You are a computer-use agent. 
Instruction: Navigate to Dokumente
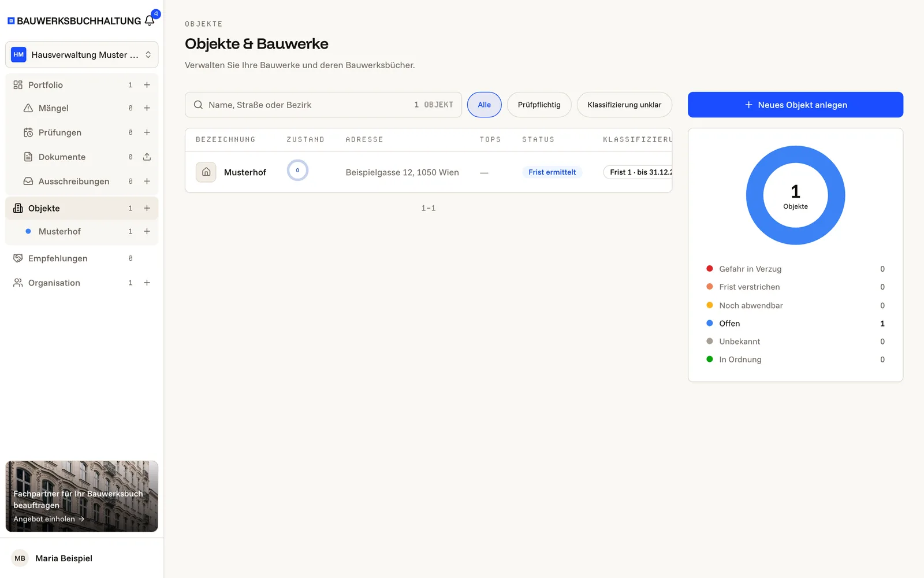click(x=62, y=157)
